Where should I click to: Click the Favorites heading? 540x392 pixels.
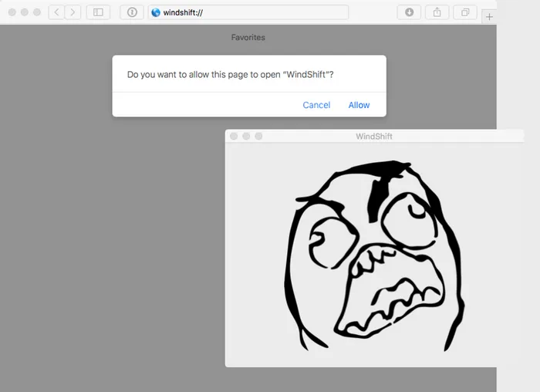pyautogui.click(x=248, y=37)
